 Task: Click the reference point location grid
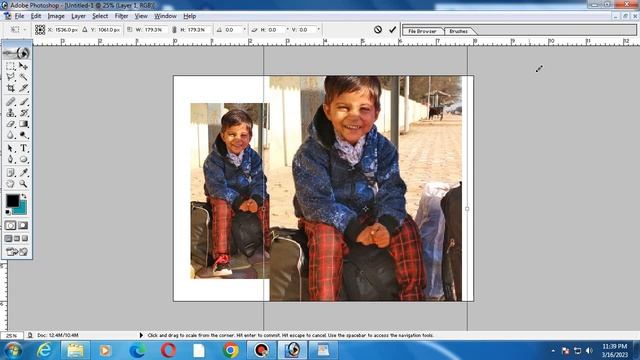click(40, 29)
